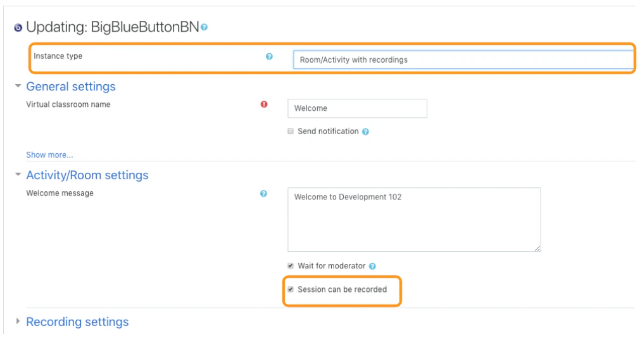Click the Welcome message textarea resize handle
640x364 pixels.
coord(537,248)
